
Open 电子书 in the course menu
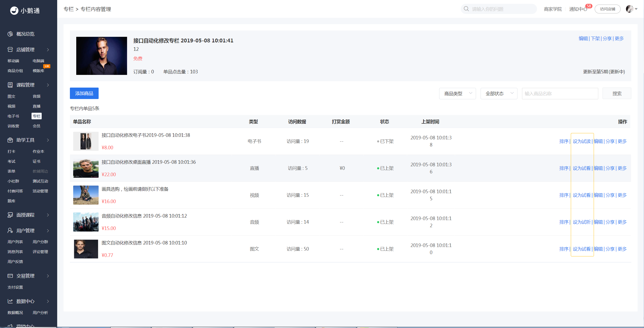(13, 116)
